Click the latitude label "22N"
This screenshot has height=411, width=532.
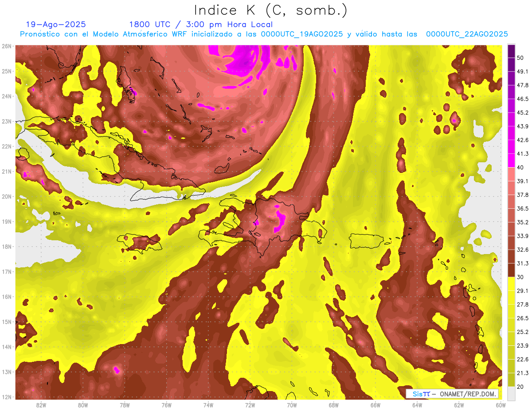[x=7, y=146]
